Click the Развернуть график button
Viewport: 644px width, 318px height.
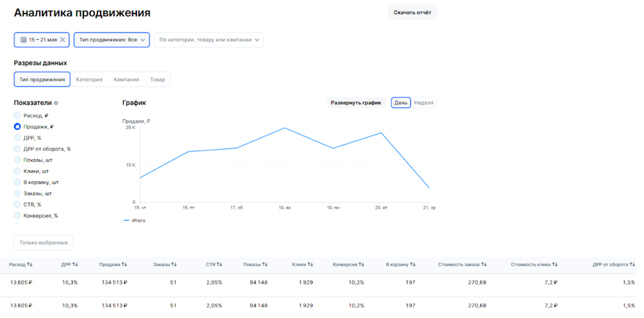tap(356, 103)
